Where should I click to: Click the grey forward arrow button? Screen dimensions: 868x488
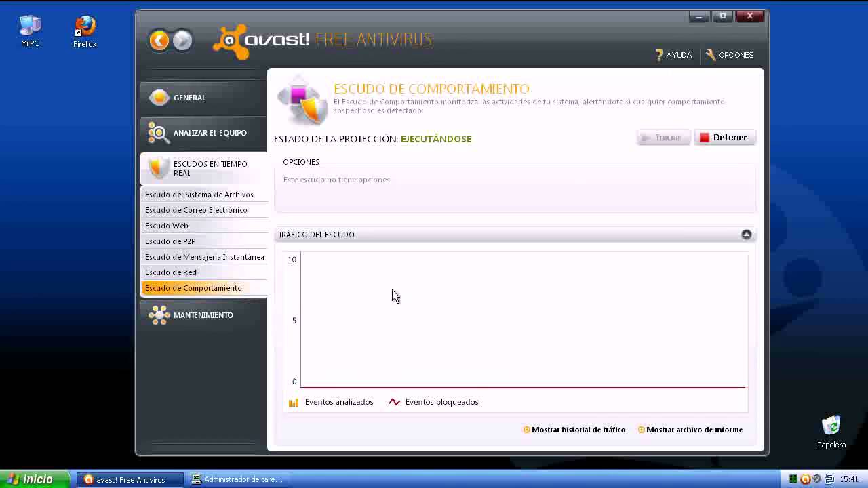point(182,41)
